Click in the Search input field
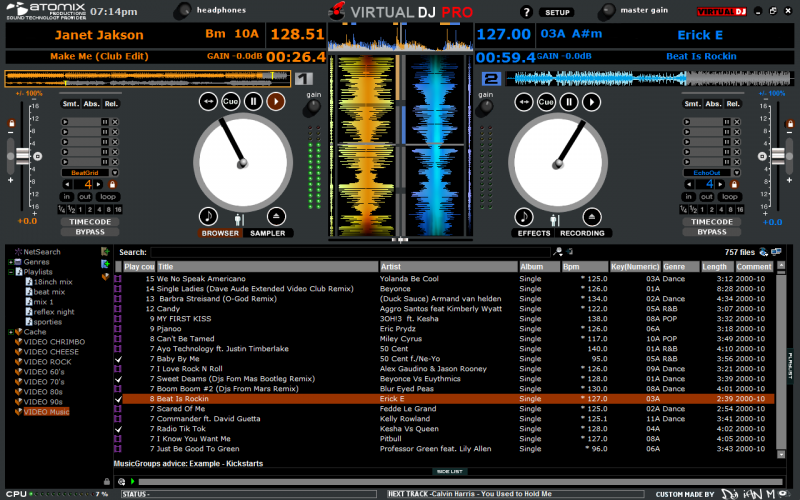 click(351, 252)
